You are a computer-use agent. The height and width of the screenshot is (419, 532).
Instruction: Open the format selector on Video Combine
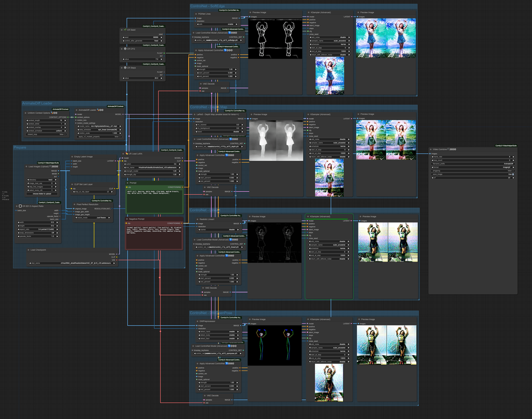pyautogui.click(x=472, y=167)
